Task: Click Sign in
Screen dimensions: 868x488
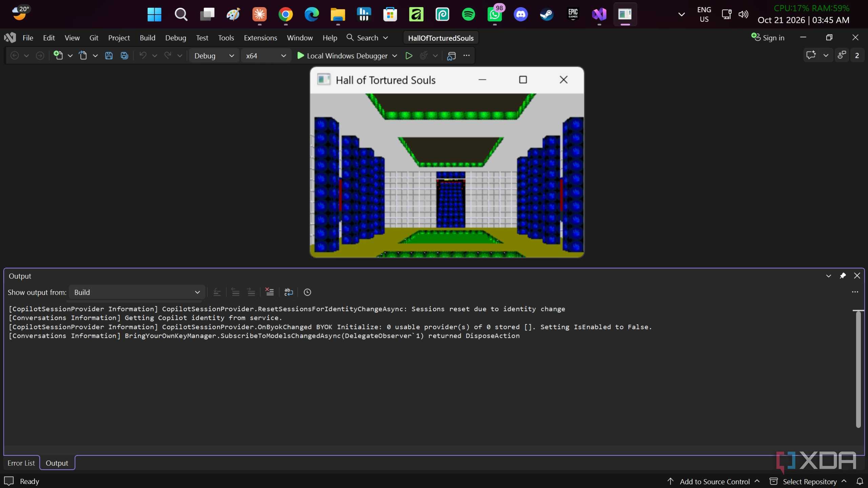Action: pyautogui.click(x=768, y=38)
